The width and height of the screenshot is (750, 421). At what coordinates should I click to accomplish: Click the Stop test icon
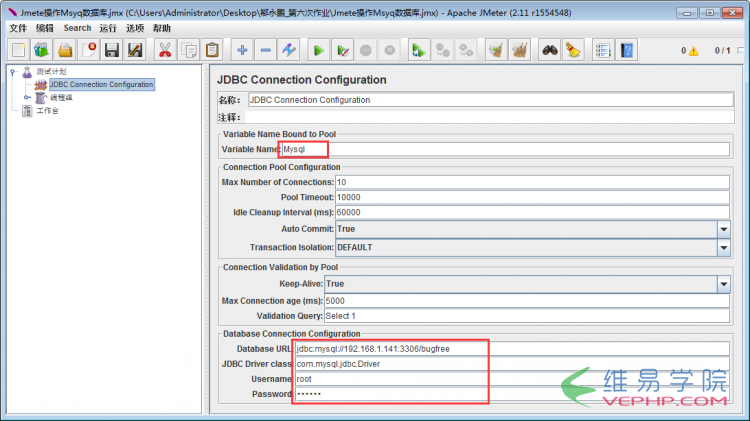[366, 50]
